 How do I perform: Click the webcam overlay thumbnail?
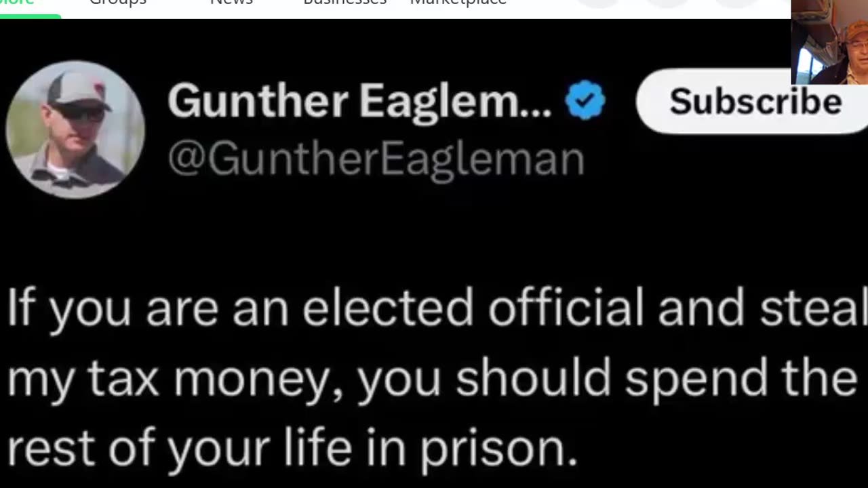(x=829, y=42)
